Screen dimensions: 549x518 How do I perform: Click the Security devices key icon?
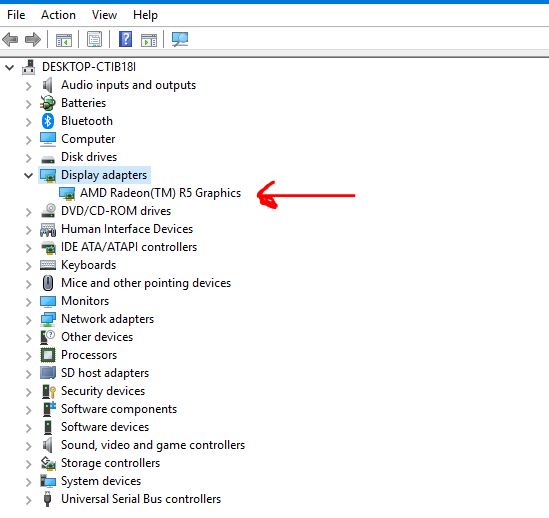point(49,392)
